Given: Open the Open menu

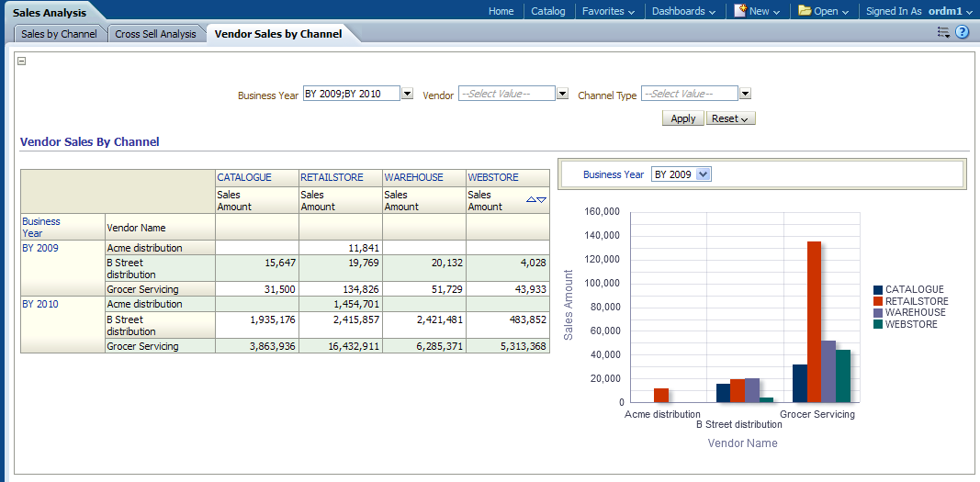Looking at the screenshot, I should tap(831, 11).
